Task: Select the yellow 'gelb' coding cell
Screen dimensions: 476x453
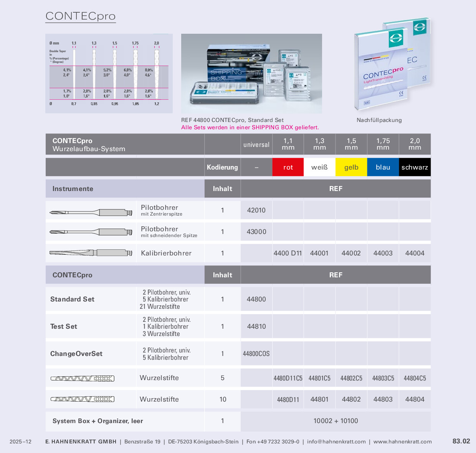Action: point(351,167)
